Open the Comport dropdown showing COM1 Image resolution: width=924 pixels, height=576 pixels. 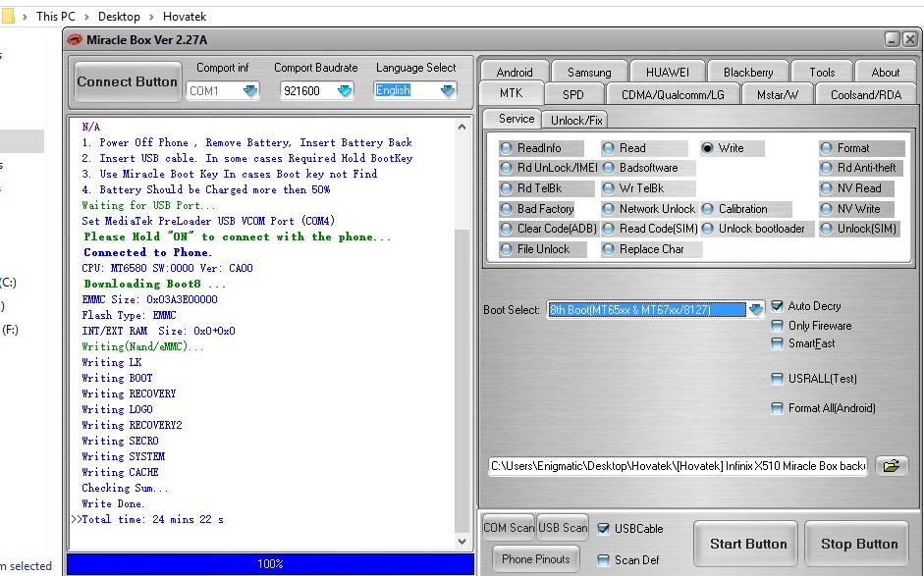[250, 89]
